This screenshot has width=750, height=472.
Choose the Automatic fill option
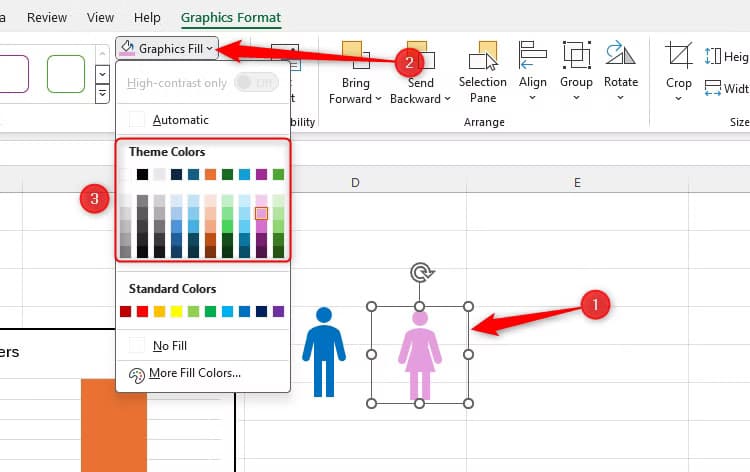click(x=203, y=120)
